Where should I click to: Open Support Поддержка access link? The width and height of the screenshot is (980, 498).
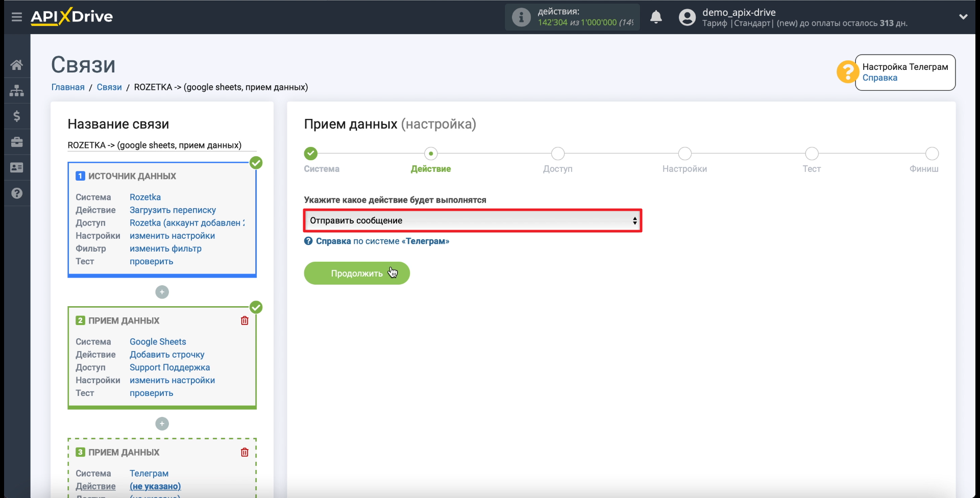tap(169, 367)
